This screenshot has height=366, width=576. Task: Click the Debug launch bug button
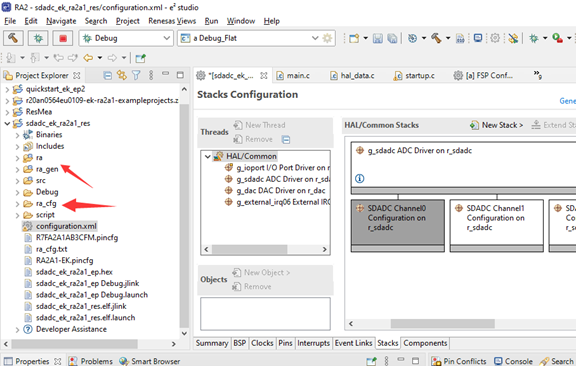coord(38,38)
